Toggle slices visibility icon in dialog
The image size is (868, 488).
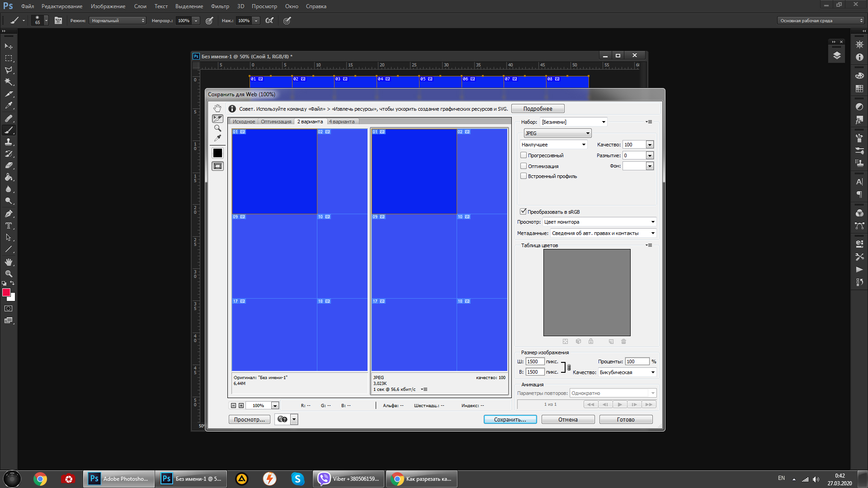coord(217,166)
